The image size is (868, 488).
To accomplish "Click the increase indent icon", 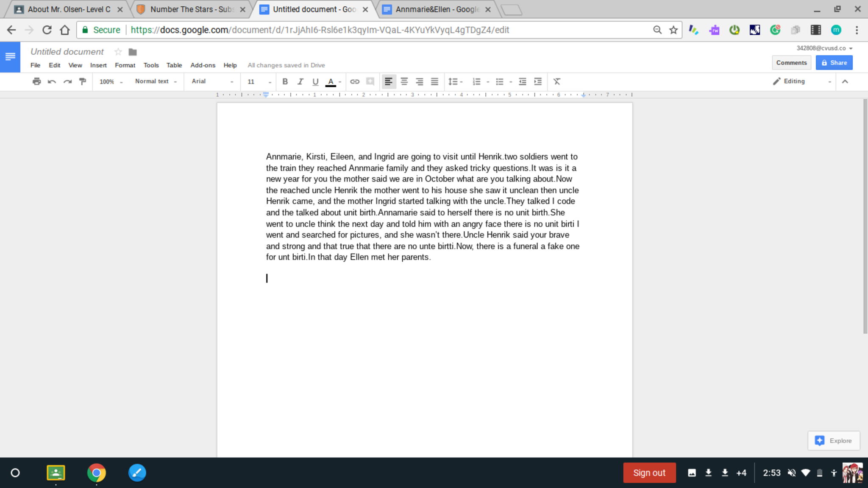I will (x=538, y=81).
